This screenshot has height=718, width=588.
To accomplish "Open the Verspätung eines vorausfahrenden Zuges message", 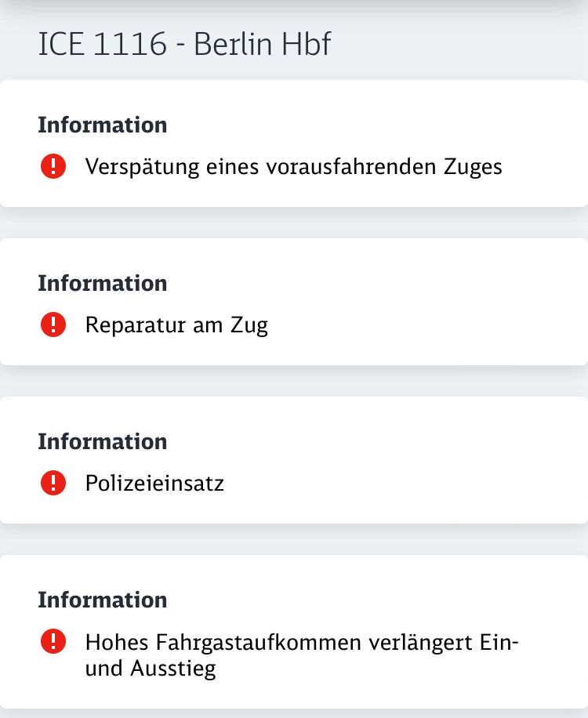I will pos(293,167).
